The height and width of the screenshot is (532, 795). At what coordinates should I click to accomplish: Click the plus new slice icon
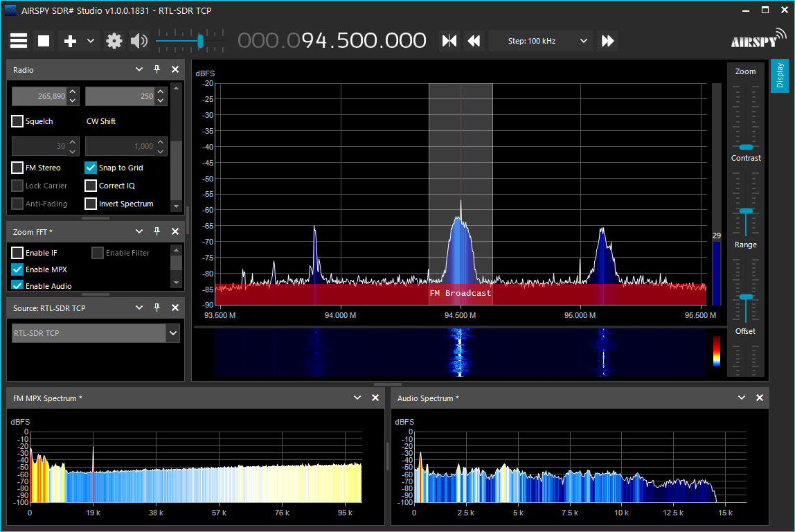tap(70, 41)
